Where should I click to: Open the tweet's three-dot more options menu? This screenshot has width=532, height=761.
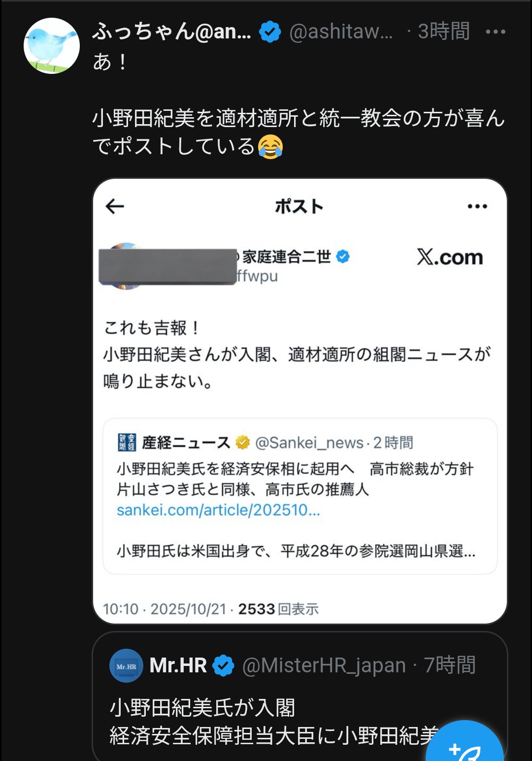pyautogui.click(x=495, y=32)
